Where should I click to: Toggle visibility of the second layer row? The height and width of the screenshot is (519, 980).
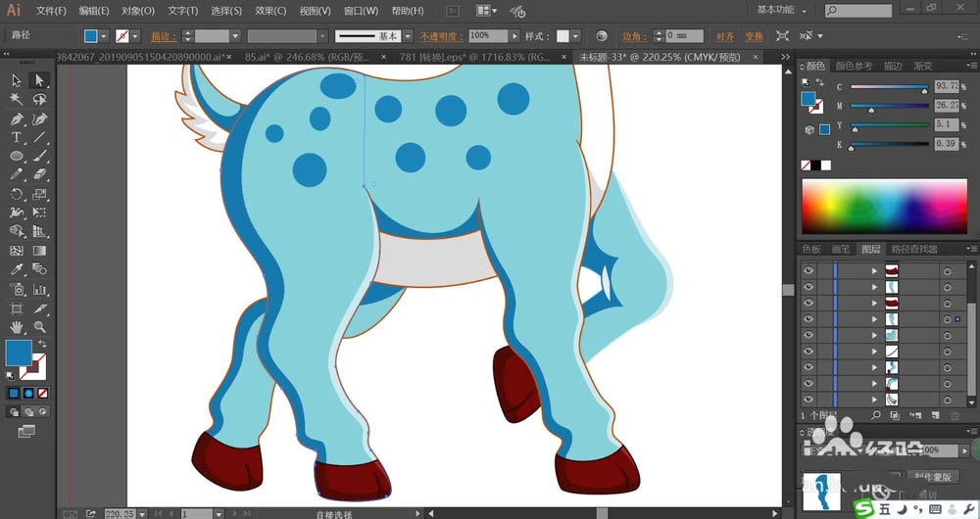click(x=808, y=287)
